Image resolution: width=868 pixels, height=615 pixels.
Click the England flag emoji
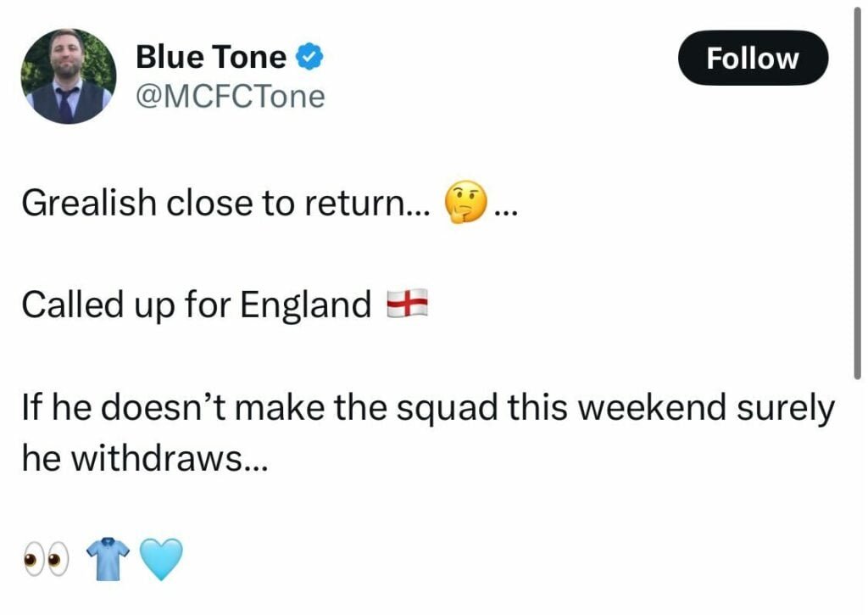click(407, 304)
